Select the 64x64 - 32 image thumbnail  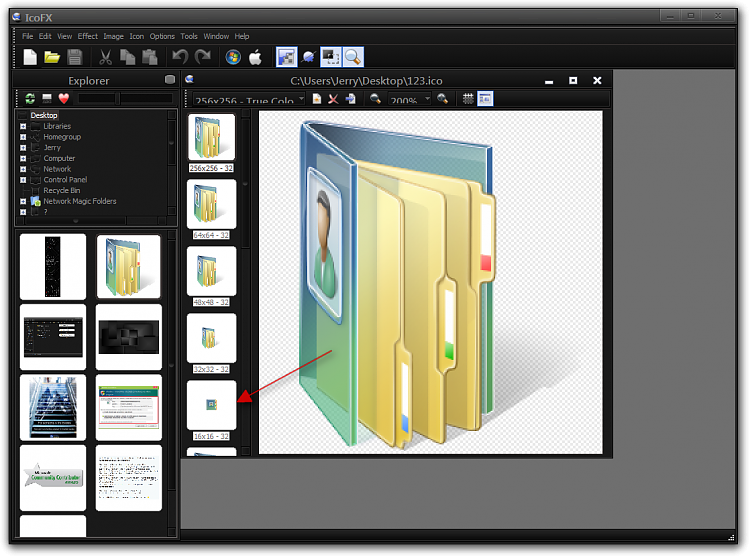click(x=211, y=204)
